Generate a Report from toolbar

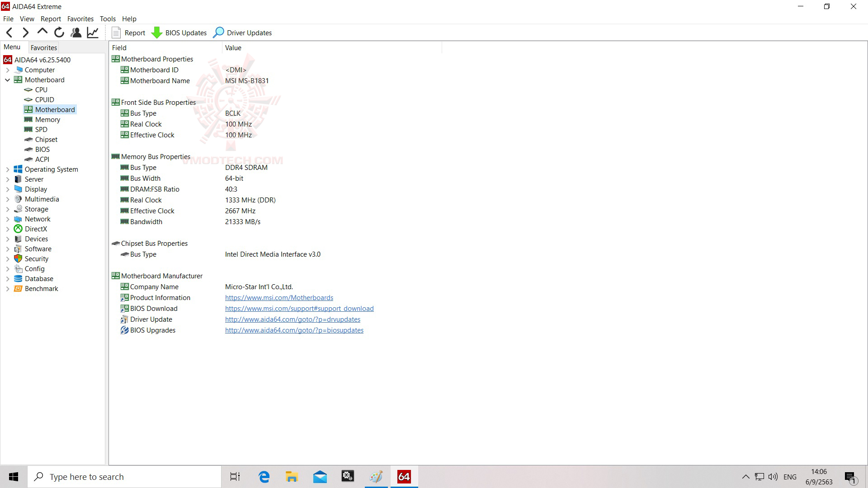point(128,33)
